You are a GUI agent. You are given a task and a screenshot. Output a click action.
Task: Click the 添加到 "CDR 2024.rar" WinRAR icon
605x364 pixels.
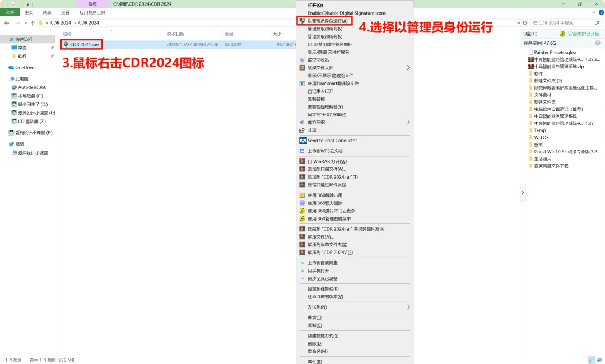coord(302,177)
